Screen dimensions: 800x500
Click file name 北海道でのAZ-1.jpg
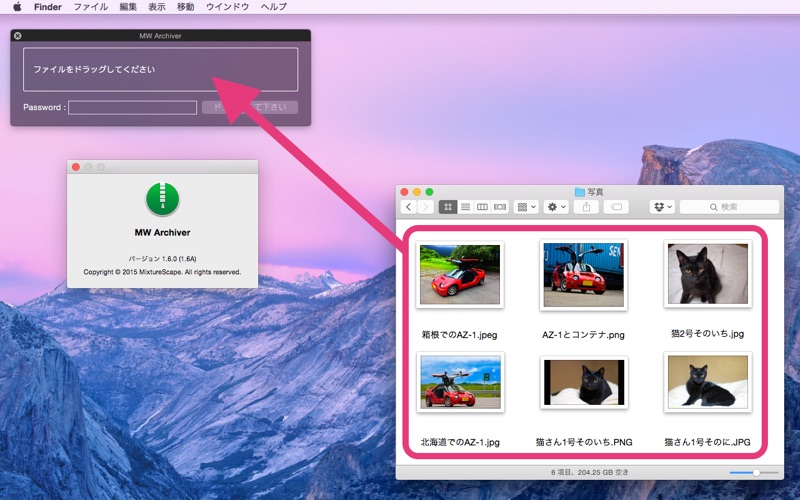tap(460, 442)
